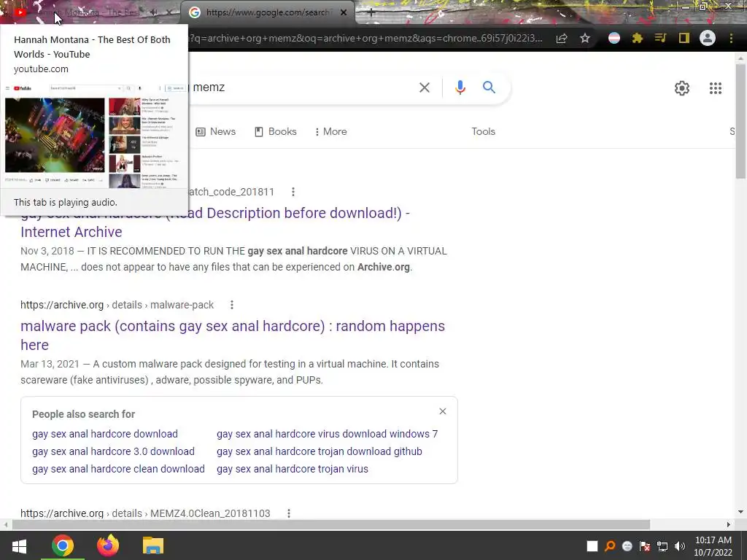The height and width of the screenshot is (560, 747).
Task: Click the horizontal scrollbar right arrow
Action: [x=728, y=524]
